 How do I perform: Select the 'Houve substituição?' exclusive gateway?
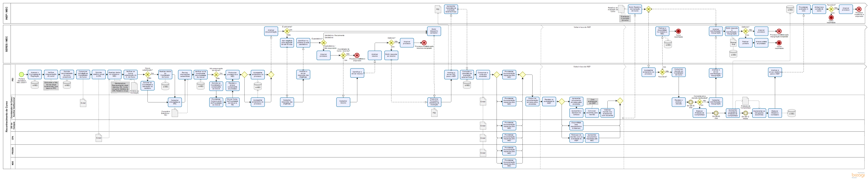(148, 74)
